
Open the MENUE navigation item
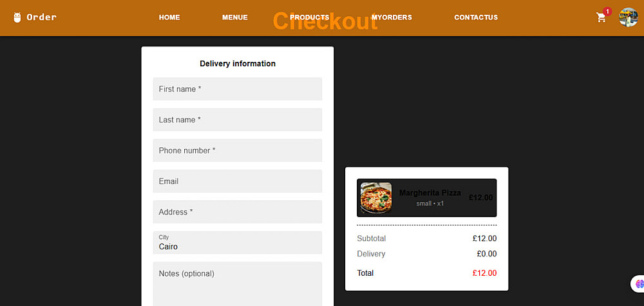(235, 17)
